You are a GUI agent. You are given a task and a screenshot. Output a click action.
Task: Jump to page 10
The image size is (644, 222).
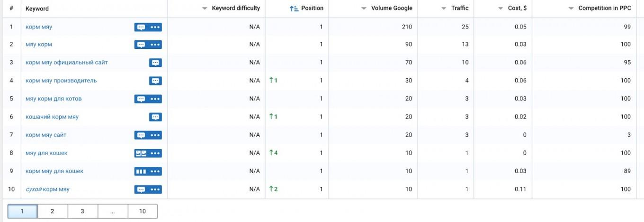click(x=143, y=211)
